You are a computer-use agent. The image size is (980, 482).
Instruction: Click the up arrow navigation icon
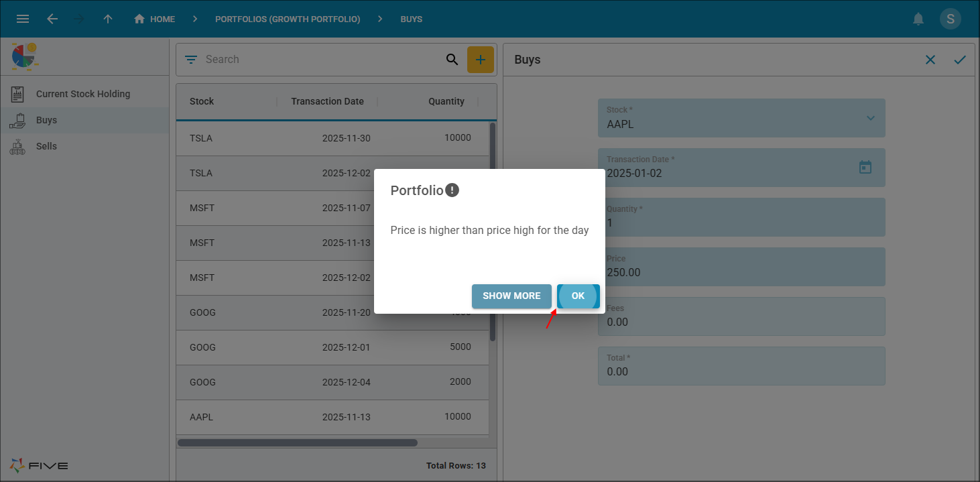click(x=108, y=19)
